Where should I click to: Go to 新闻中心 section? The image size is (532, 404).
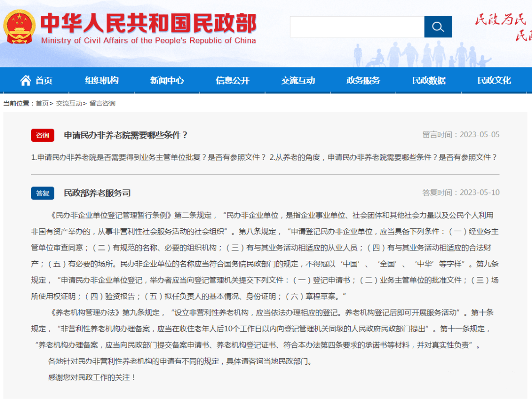(x=167, y=80)
